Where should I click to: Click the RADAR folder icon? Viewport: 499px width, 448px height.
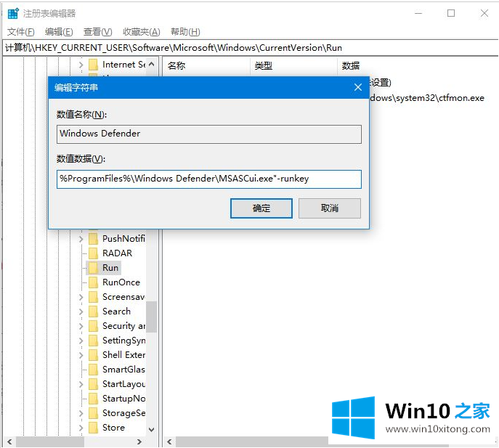(93, 253)
